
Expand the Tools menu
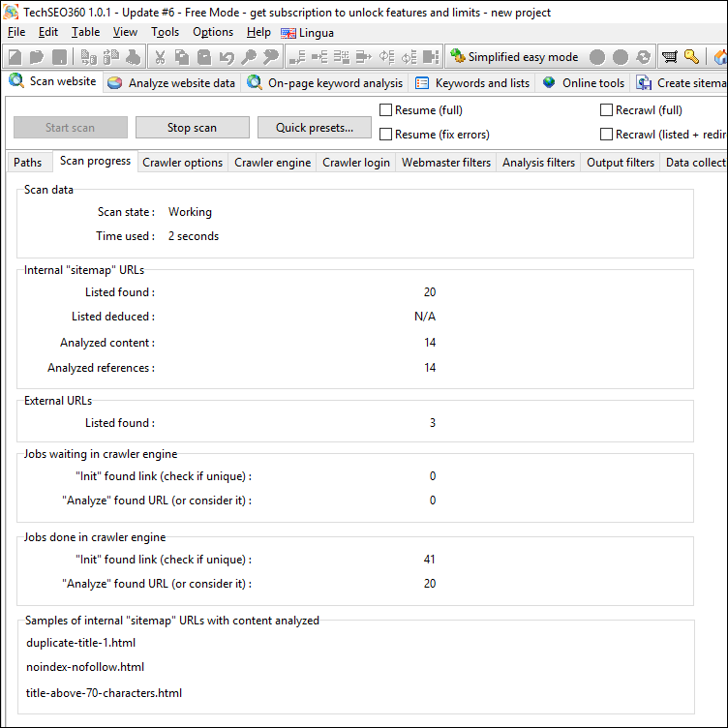pos(165,32)
